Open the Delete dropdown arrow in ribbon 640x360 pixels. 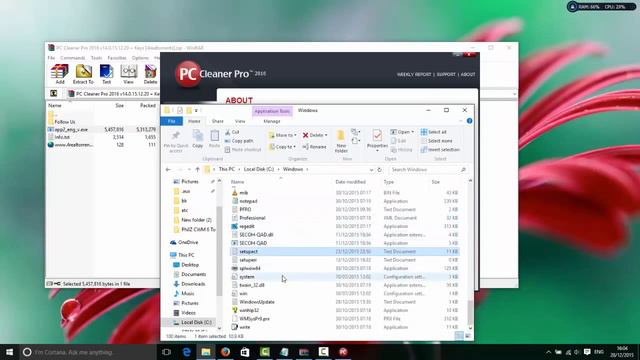[326, 135]
